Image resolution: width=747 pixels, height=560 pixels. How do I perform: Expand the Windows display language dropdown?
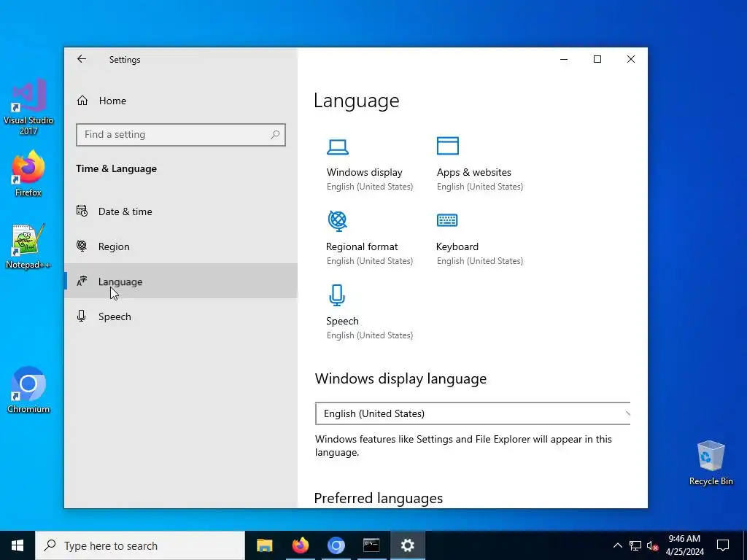click(x=473, y=413)
